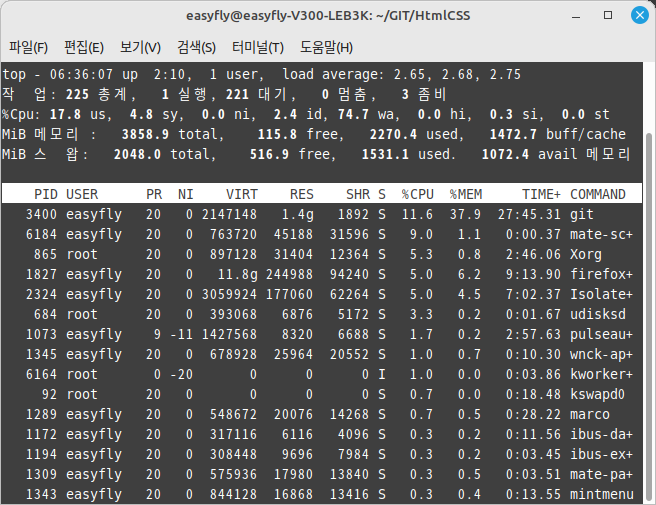
Task: Click the 11.8g VIRT value
Action: 238,274
